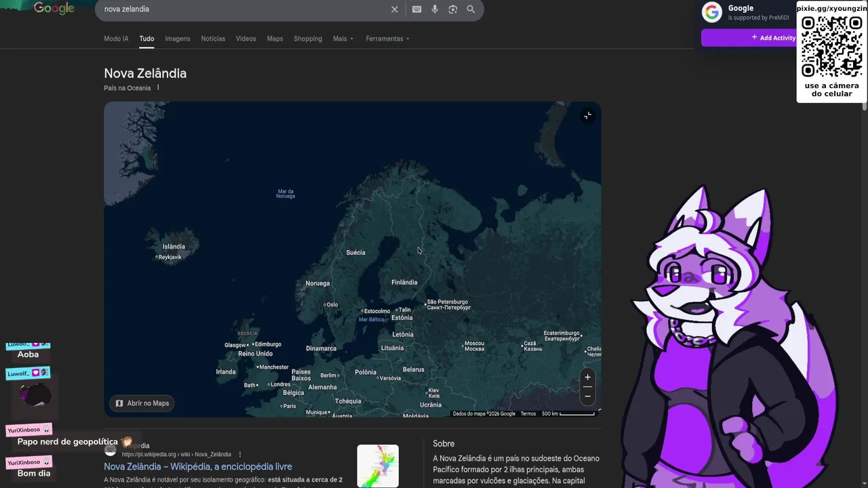Click the Oslo city marker
This screenshot has width=868, height=488.
click(x=330, y=305)
